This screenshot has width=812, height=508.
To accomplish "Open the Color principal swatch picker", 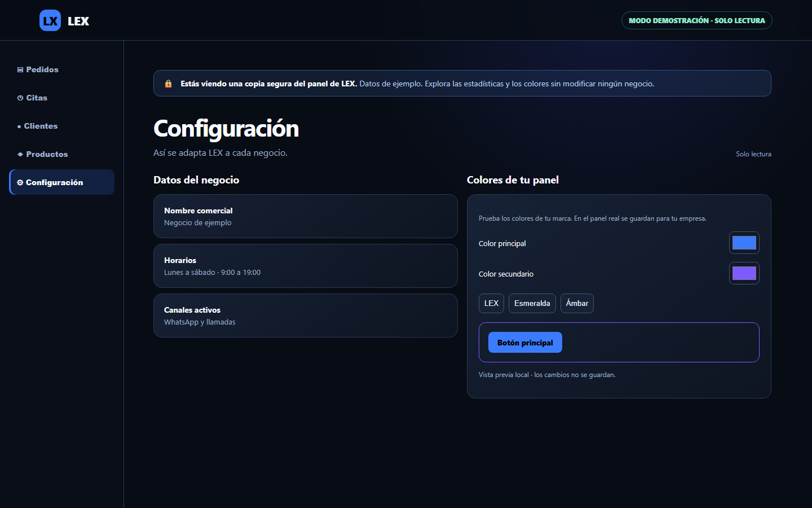I will (x=744, y=243).
